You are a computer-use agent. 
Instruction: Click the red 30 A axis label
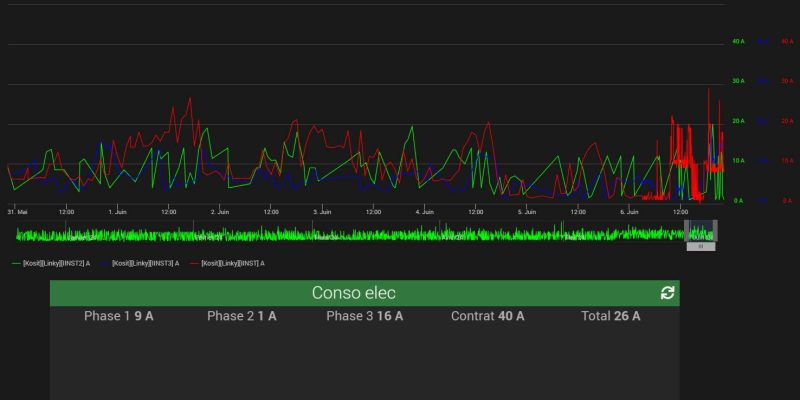pyautogui.click(x=787, y=81)
